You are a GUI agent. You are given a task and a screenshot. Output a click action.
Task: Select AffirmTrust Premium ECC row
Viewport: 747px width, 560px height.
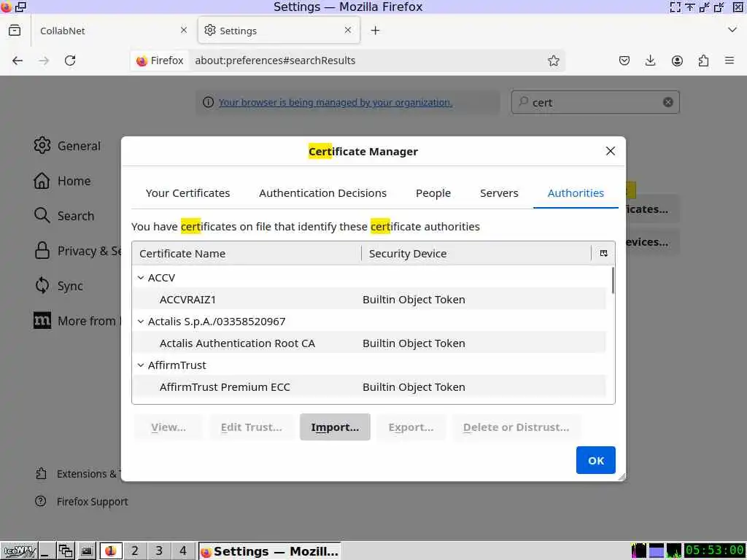click(x=369, y=387)
